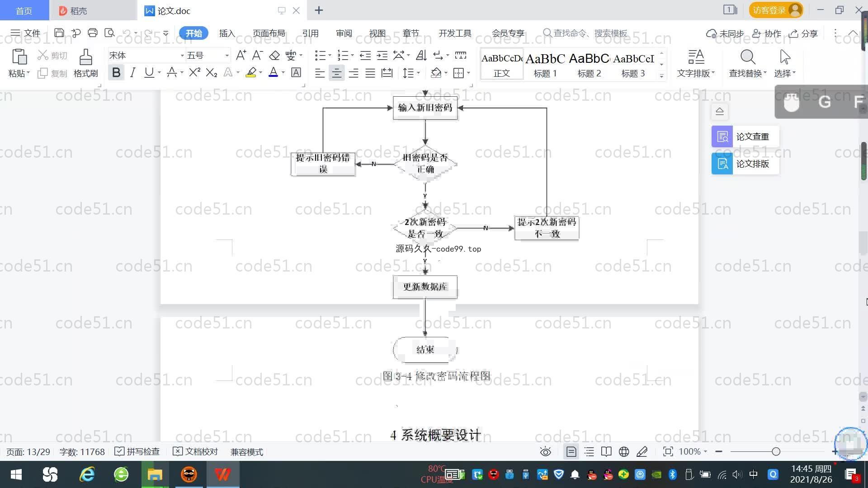Open the 宋体 font name dropdown
Image resolution: width=868 pixels, height=488 pixels.
point(182,55)
